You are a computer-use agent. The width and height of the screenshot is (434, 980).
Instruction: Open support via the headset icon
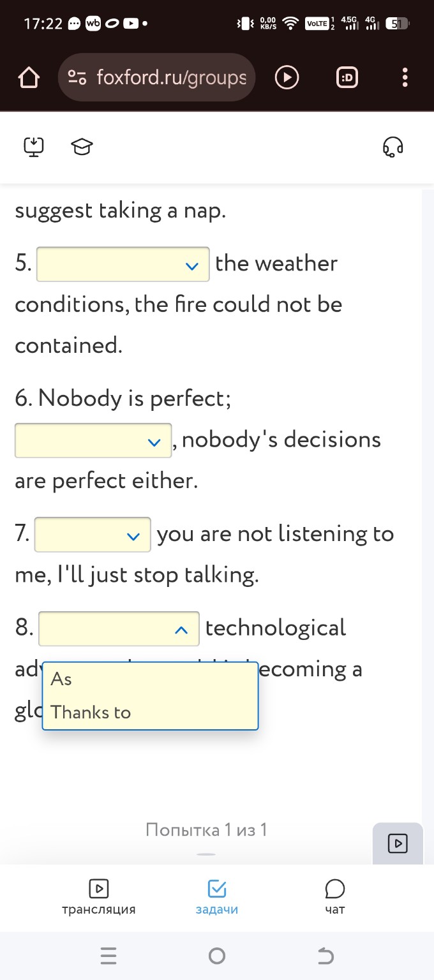[x=393, y=147]
